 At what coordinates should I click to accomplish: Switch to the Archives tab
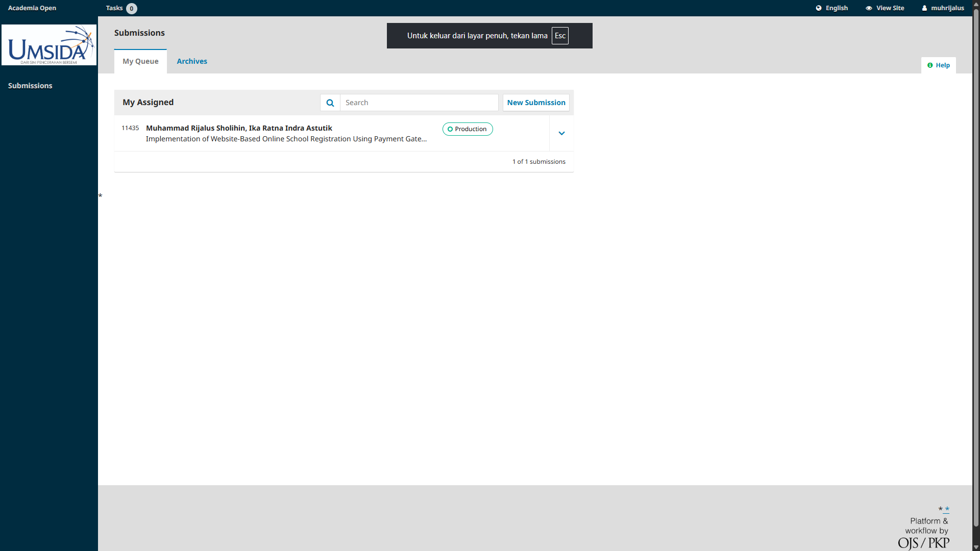click(x=192, y=61)
